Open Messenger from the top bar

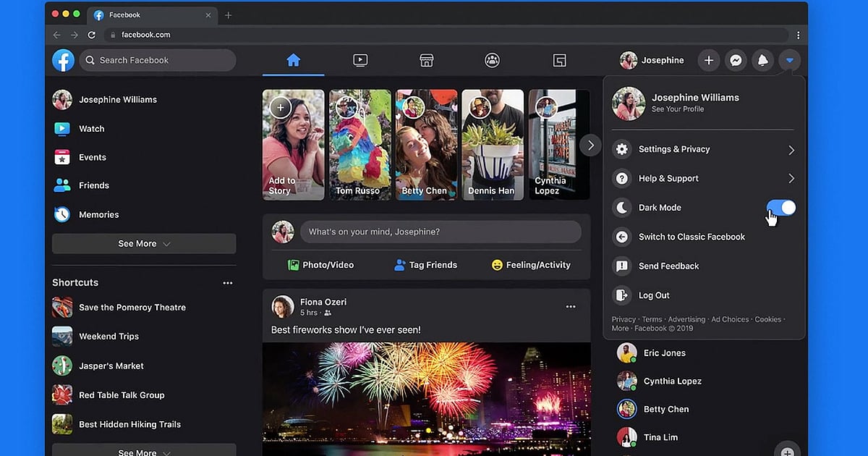[x=736, y=60]
